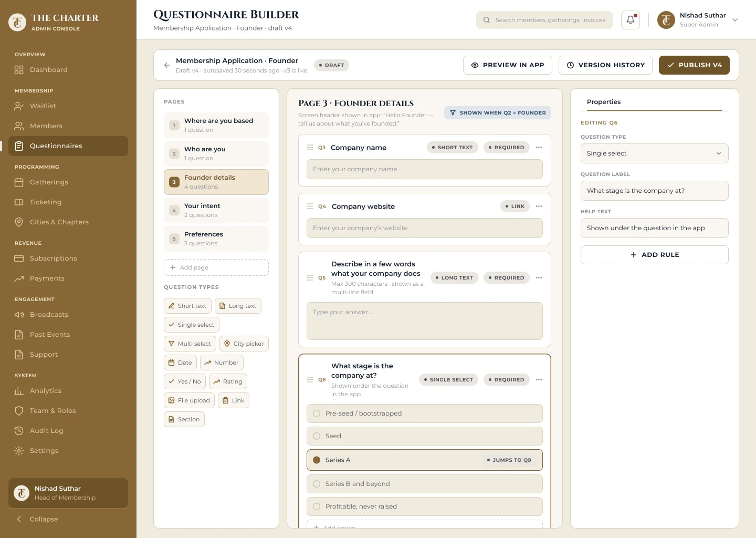Viewport: 756px width, 538px height.
Task: Collapse the sidebar
Action: click(37, 519)
